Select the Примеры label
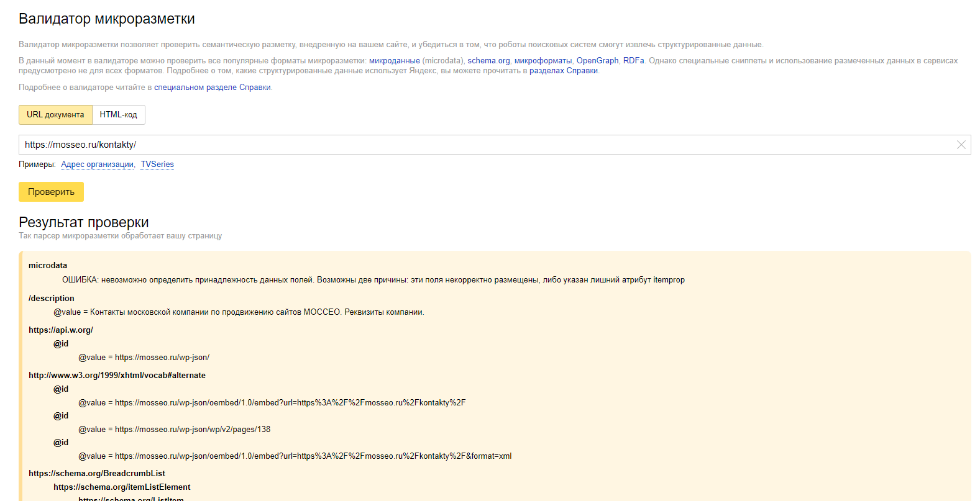Screen dimensions: 980x501 tap(37, 165)
